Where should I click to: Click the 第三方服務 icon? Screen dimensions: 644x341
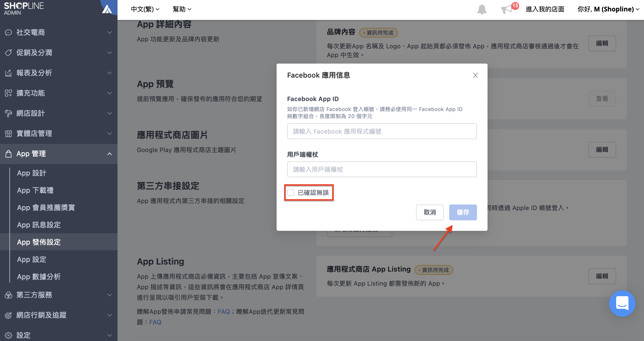8,295
